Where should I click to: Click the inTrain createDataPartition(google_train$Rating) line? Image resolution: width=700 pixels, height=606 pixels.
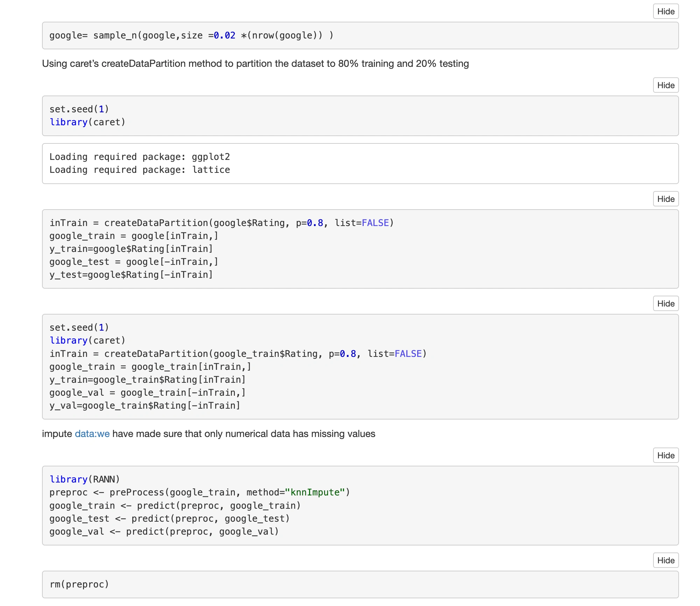coord(238,354)
